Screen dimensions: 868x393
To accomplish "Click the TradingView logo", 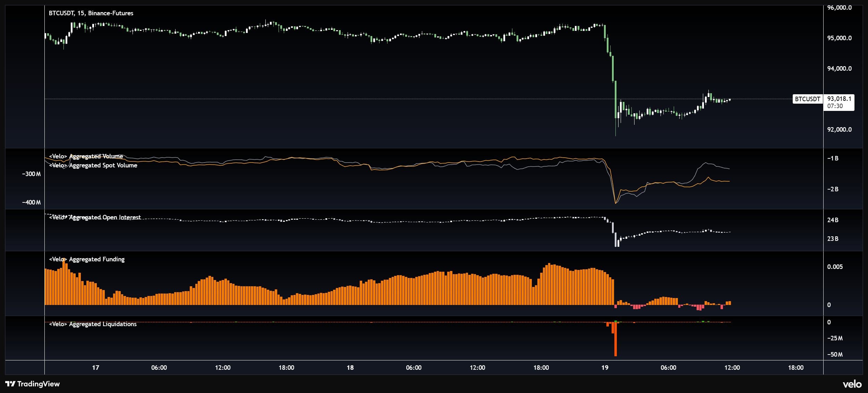I will click(33, 384).
